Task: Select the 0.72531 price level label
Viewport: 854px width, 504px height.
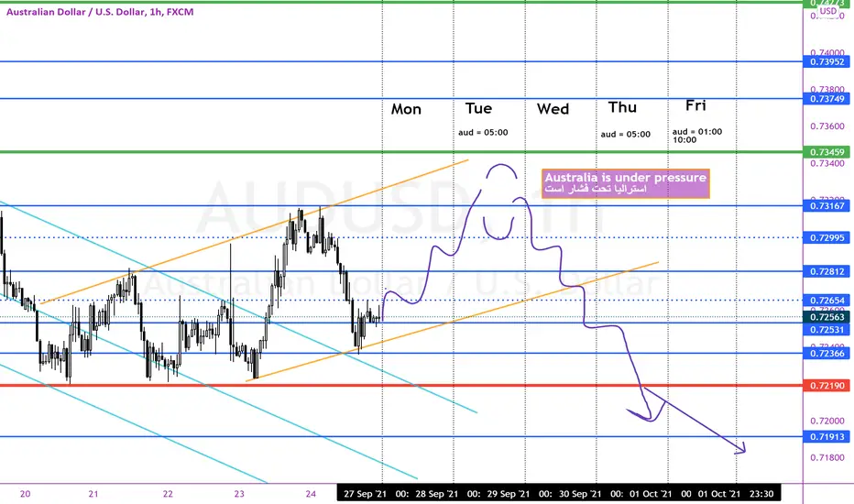Action: [827, 330]
